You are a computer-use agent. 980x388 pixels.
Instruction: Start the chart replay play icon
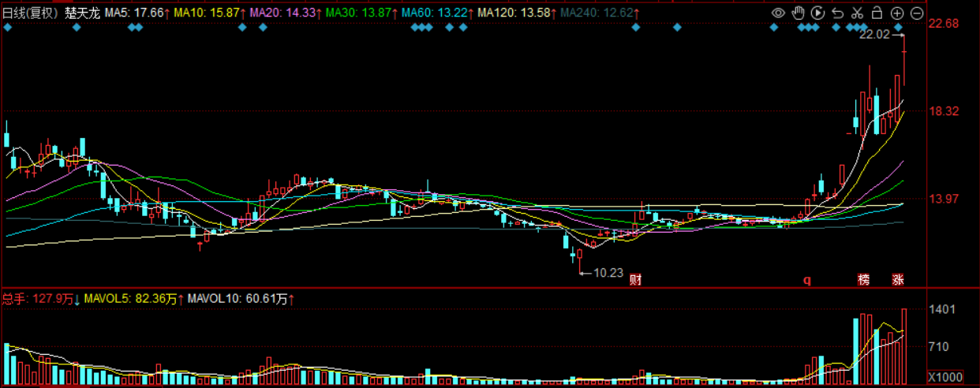point(817,13)
